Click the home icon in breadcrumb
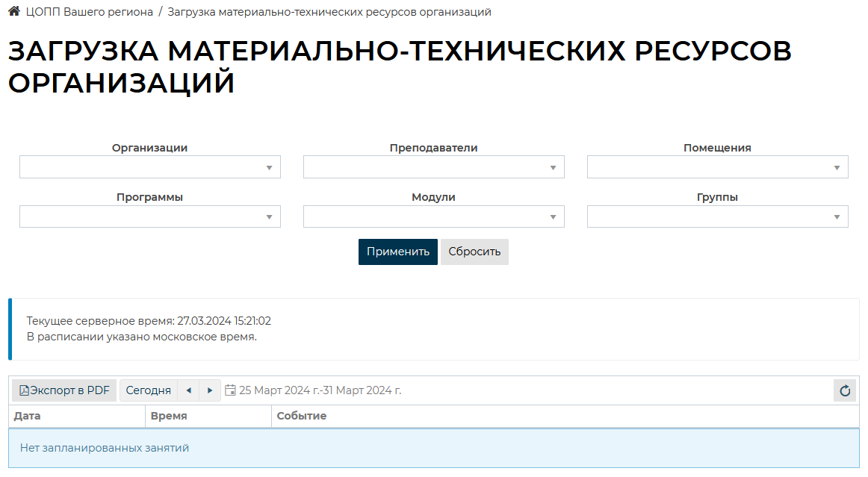Viewport: 868px width, 477px height. pyautogui.click(x=13, y=12)
